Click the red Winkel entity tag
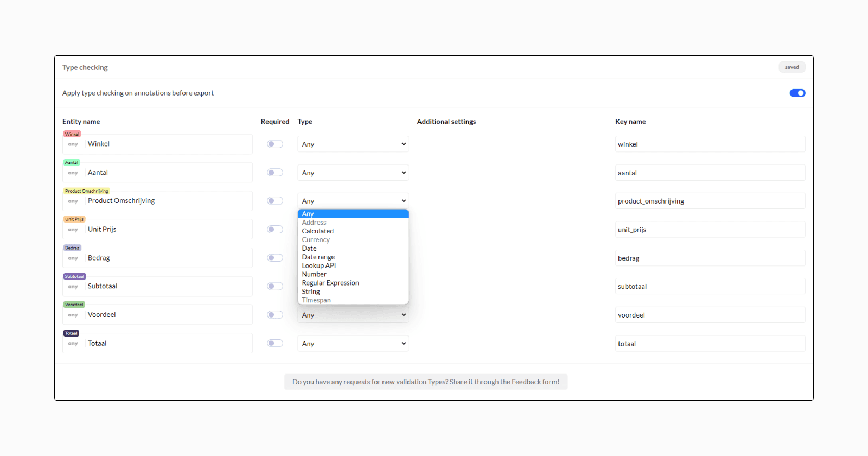The width and height of the screenshot is (868, 456). click(72, 134)
